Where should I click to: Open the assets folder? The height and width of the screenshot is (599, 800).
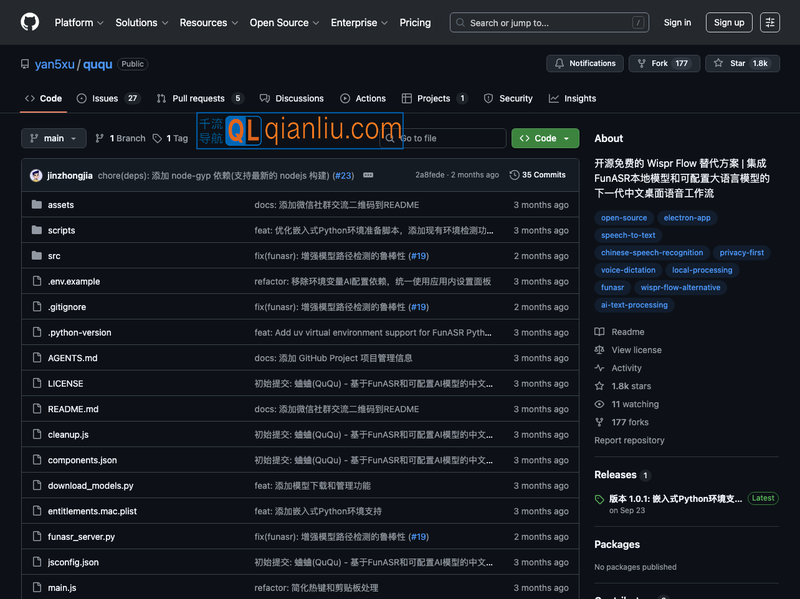click(61, 205)
